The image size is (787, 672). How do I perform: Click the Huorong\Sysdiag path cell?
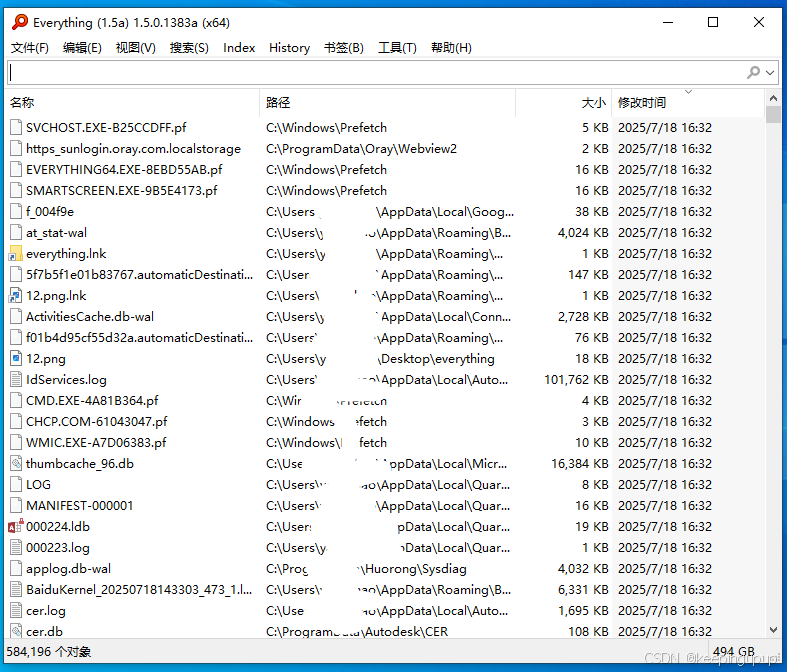coord(366,569)
